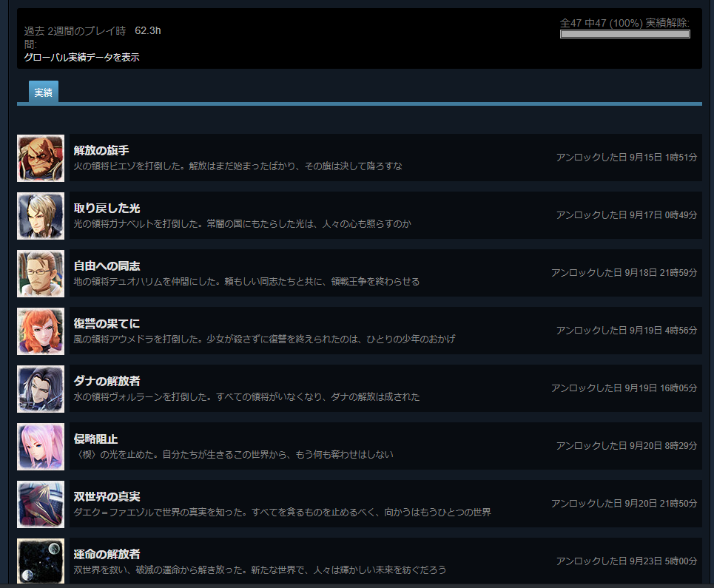Click unlock date 9月20日 8時29分

pyautogui.click(x=626, y=446)
